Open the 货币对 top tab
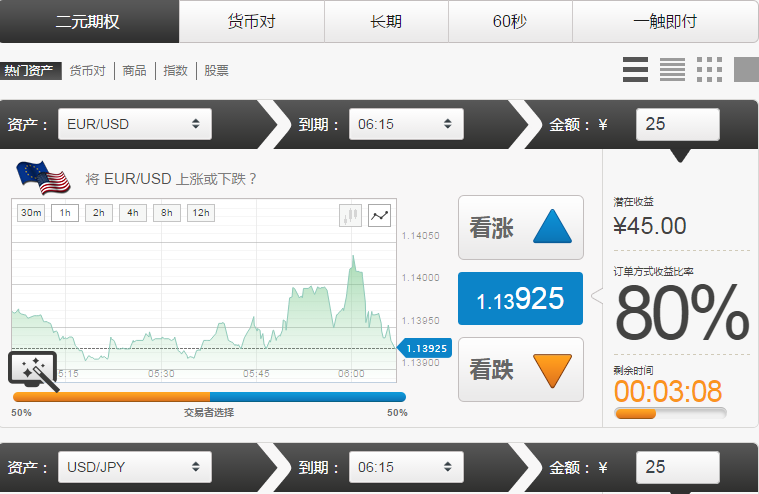This screenshot has width=759, height=494. pyautogui.click(x=251, y=21)
